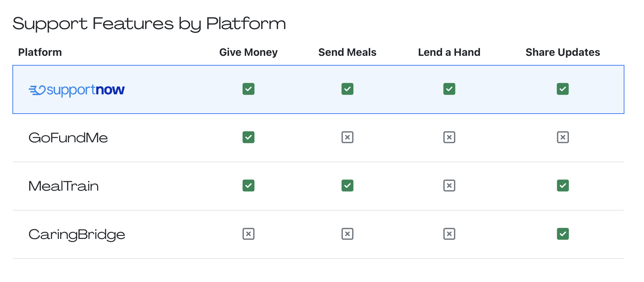Click GoFundMe Share Updates X icon

[x=563, y=137]
